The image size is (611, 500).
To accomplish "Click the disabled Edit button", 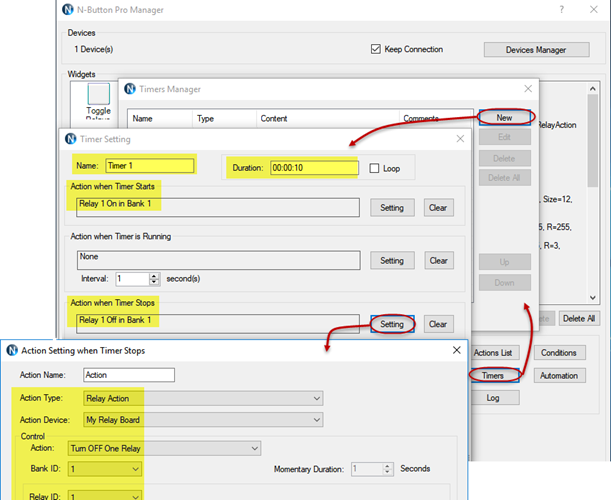I will pos(505,137).
